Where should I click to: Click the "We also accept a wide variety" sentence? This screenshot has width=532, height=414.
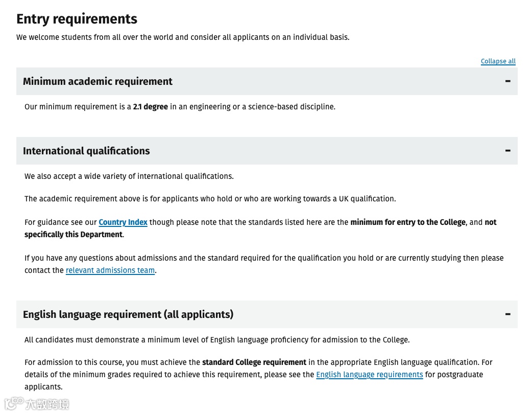pos(129,176)
